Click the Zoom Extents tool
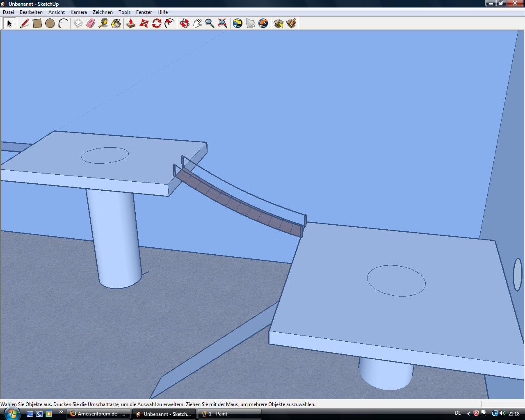The width and height of the screenshot is (525, 420). [222, 23]
